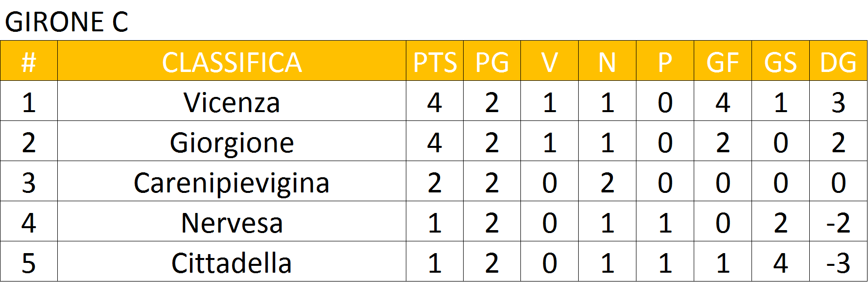Select the P losses column header
The height and width of the screenshot is (282, 868).
coord(665,61)
